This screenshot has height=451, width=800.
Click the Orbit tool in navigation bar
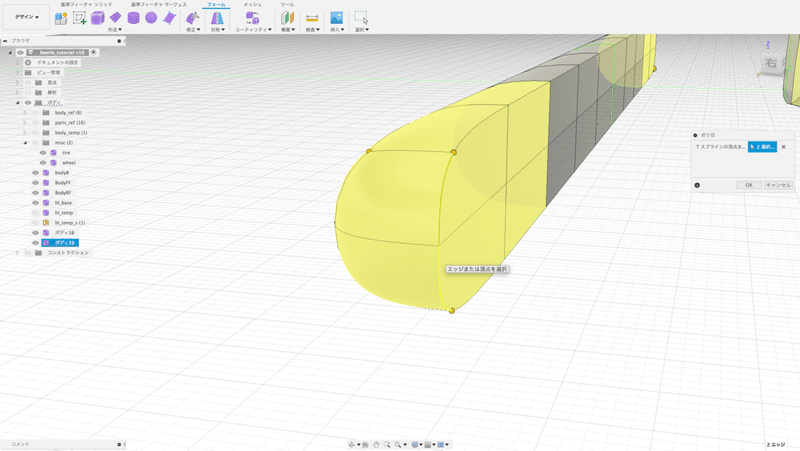(x=352, y=445)
